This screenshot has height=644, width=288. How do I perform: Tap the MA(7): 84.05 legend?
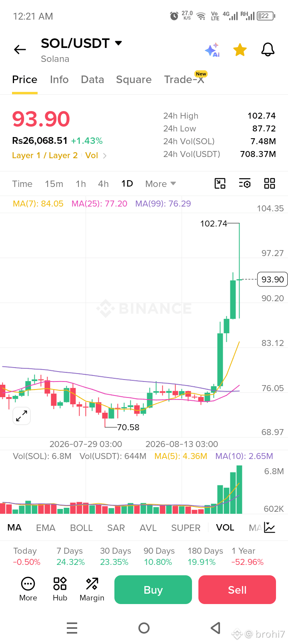(38, 204)
